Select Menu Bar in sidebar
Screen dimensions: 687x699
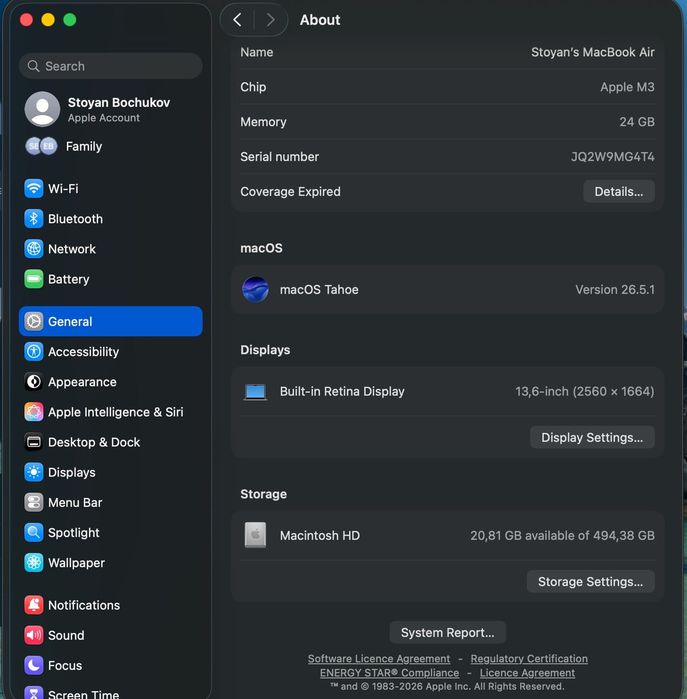(x=111, y=502)
